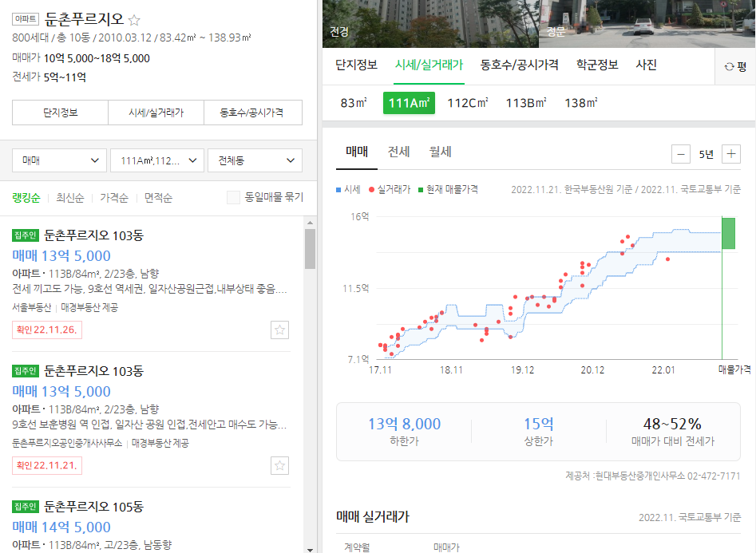Select 112C㎡ area type
756x553 pixels.
(x=468, y=103)
